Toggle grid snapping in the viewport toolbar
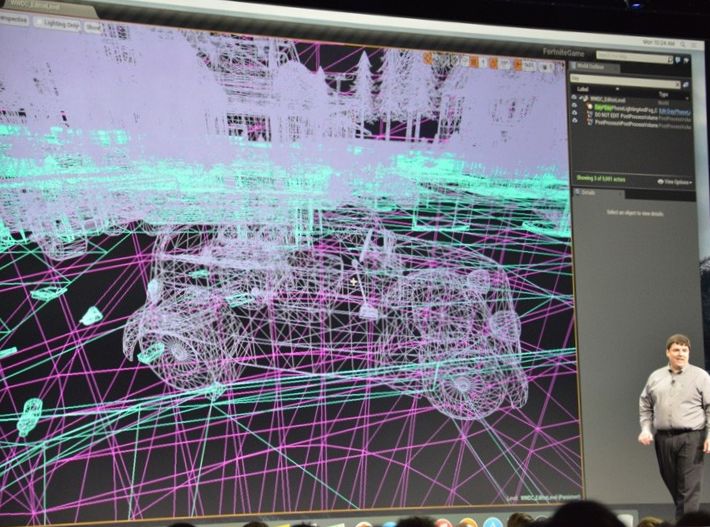The width and height of the screenshot is (710, 527). coord(474,62)
